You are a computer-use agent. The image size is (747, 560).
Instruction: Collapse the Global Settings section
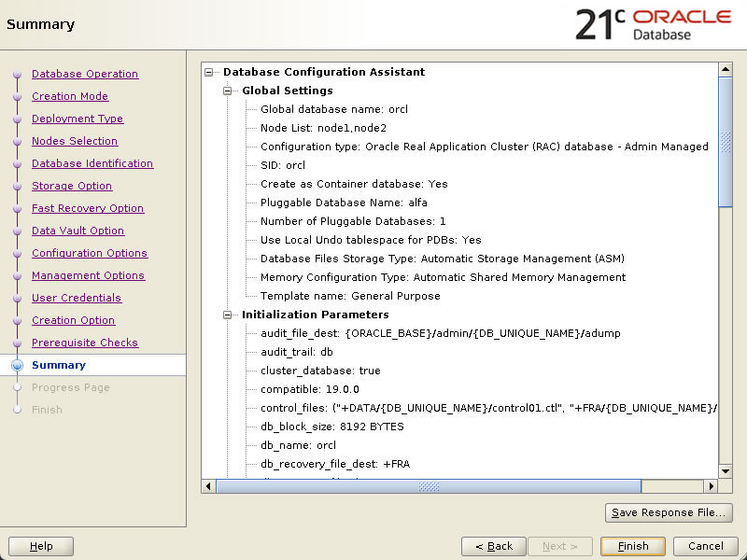point(227,91)
